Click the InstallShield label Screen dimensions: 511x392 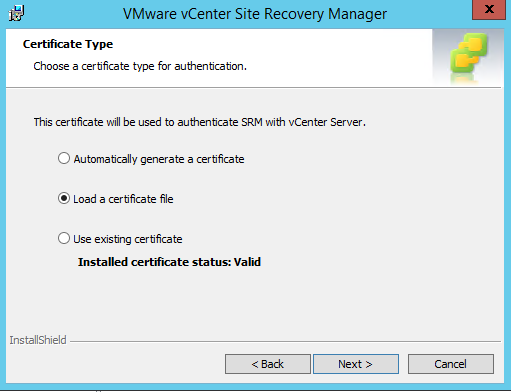pos(38,340)
